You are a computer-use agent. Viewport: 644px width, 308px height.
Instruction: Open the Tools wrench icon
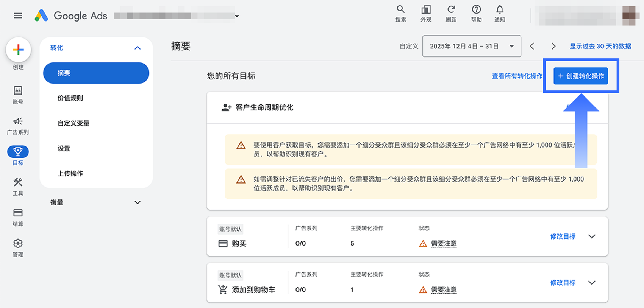pos(18,183)
